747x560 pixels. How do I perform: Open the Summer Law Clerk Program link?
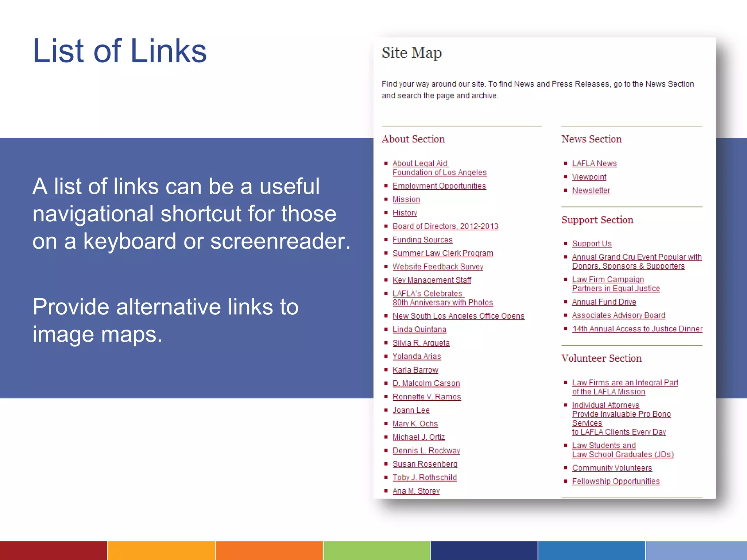point(443,253)
